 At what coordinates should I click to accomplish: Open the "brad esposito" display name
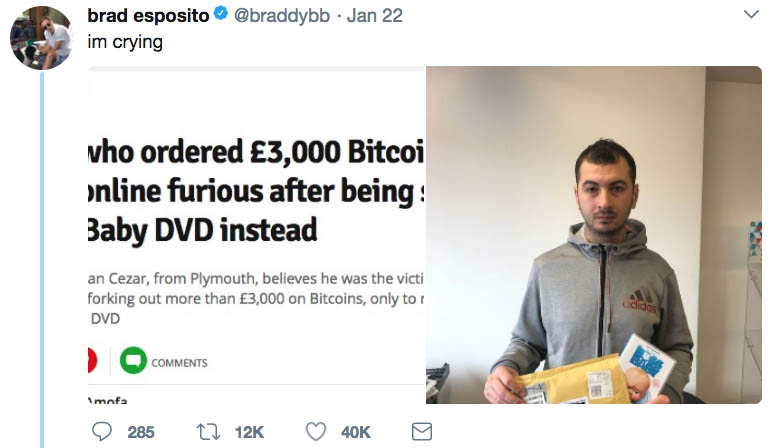(149, 18)
